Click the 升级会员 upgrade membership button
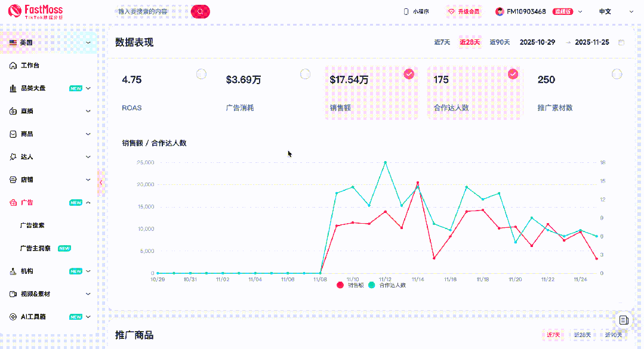644x349 pixels. (464, 11)
